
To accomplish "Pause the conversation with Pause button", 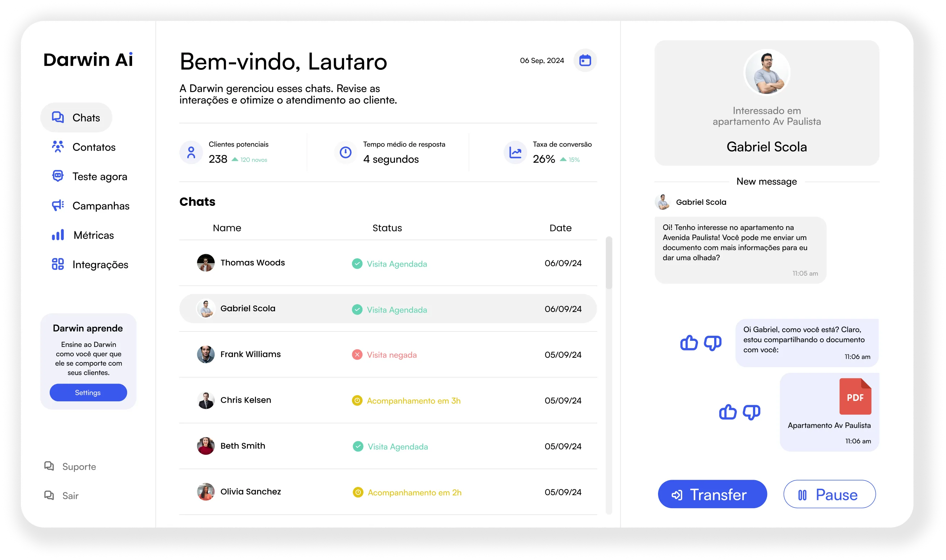I will 829,494.
